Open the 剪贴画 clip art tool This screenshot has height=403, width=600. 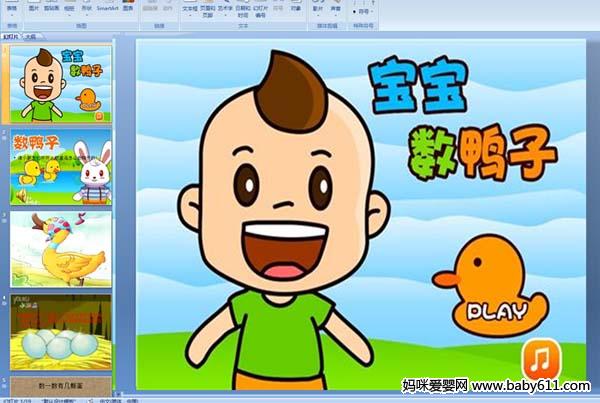pos(52,8)
